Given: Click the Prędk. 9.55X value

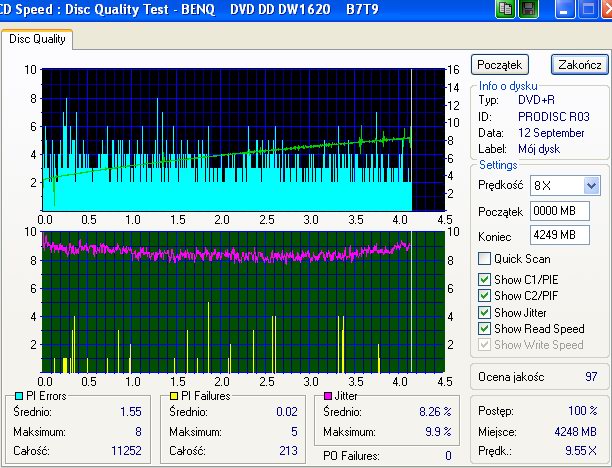Looking at the screenshot, I should point(581,451).
